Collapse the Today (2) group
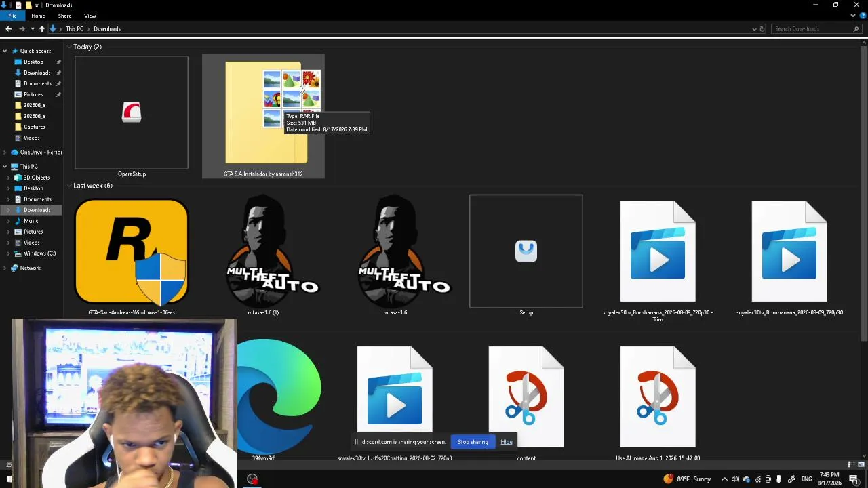Image resolution: width=868 pixels, height=488 pixels. coord(69,47)
